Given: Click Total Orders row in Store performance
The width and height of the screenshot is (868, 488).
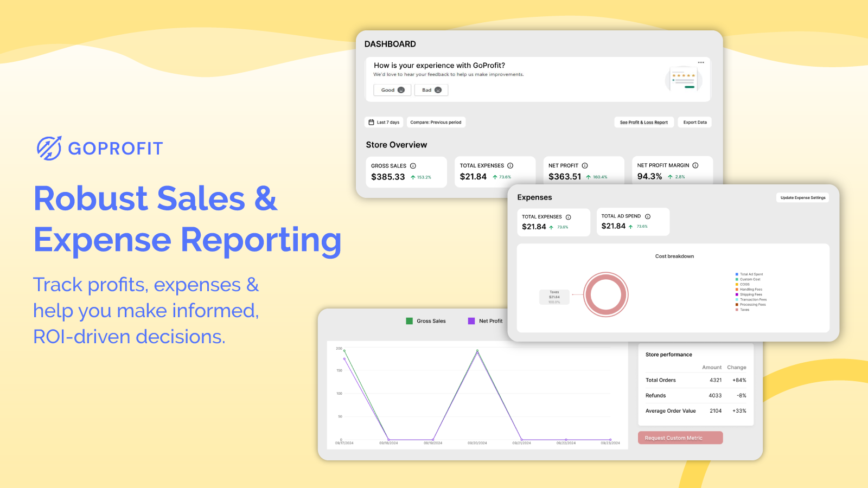Looking at the screenshot, I should [696, 380].
